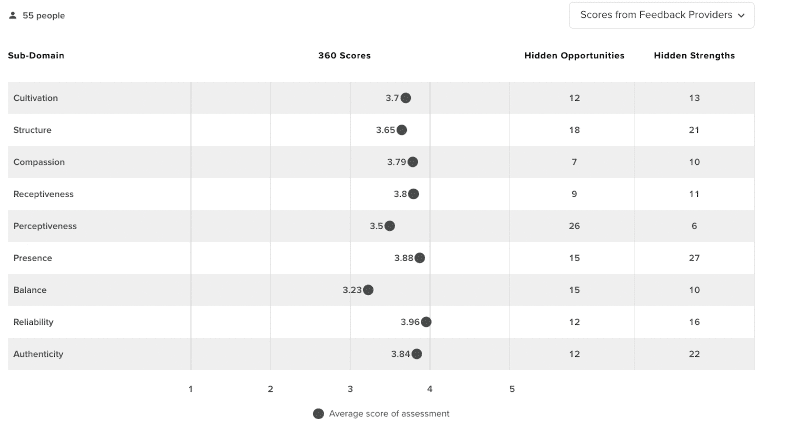Click the Receptiveness 3.8 score dot
Screen dimensions: 787x433
(x=414, y=194)
